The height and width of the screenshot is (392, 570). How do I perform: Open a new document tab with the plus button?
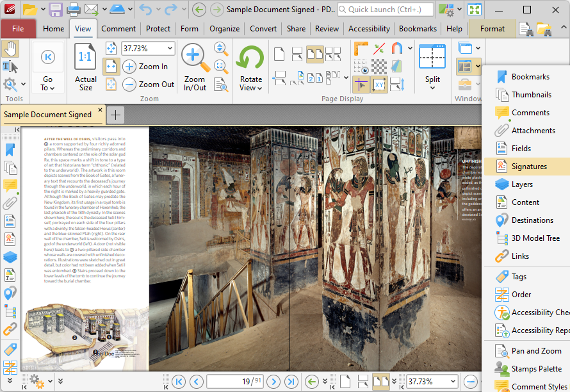click(115, 115)
